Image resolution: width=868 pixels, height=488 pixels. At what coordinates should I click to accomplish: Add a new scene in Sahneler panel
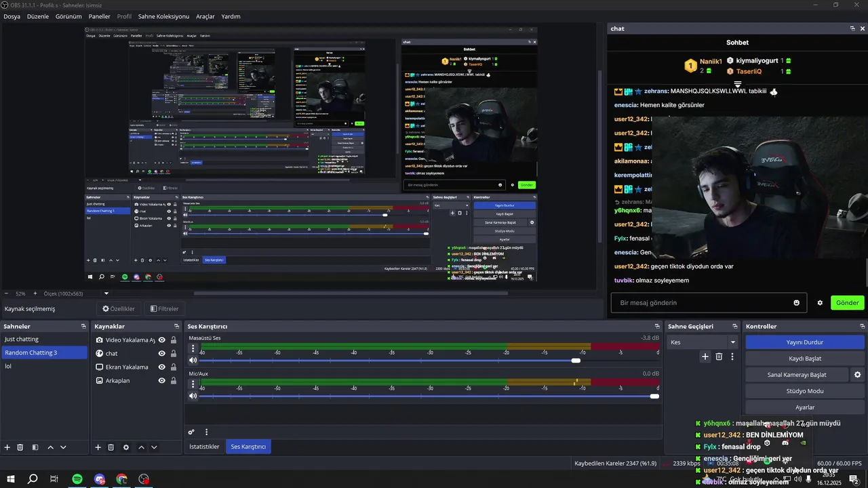tap(7, 447)
